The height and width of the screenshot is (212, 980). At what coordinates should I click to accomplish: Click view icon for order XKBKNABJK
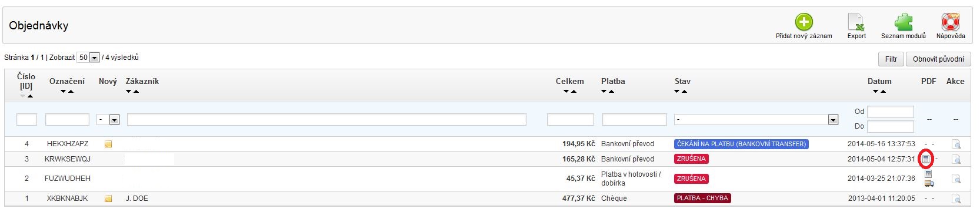click(956, 198)
